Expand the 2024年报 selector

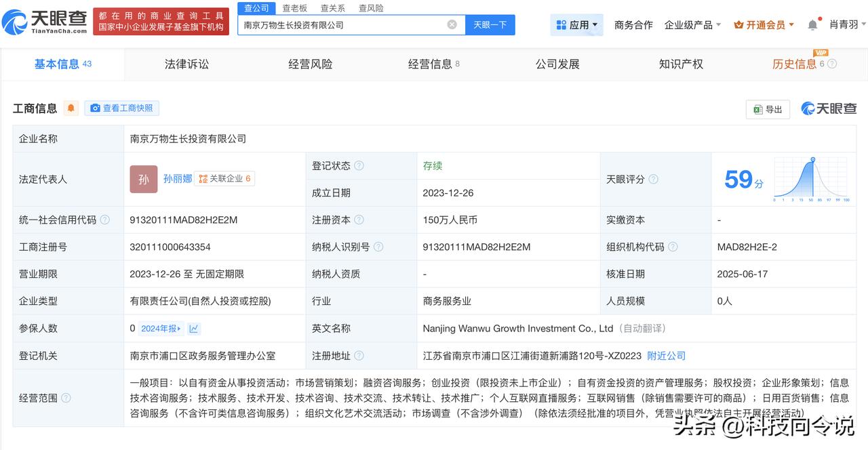(x=161, y=329)
